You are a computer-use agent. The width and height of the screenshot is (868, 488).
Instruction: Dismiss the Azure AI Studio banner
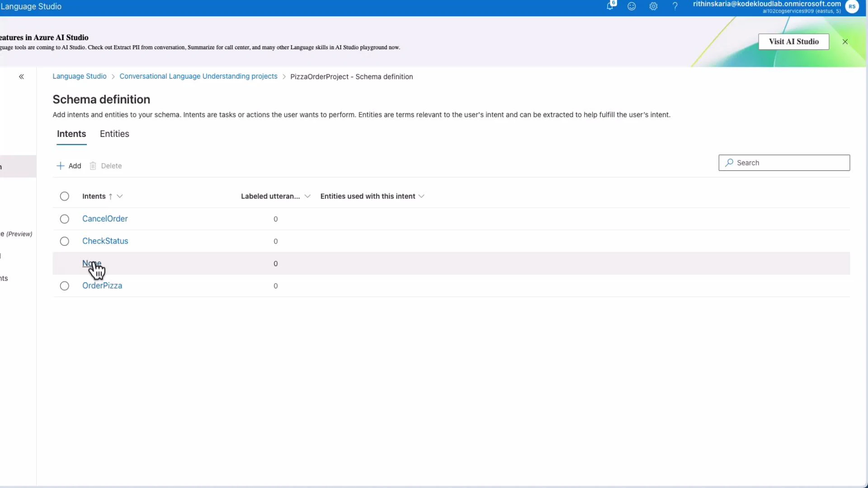pyautogui.click(x=845, y=41)
